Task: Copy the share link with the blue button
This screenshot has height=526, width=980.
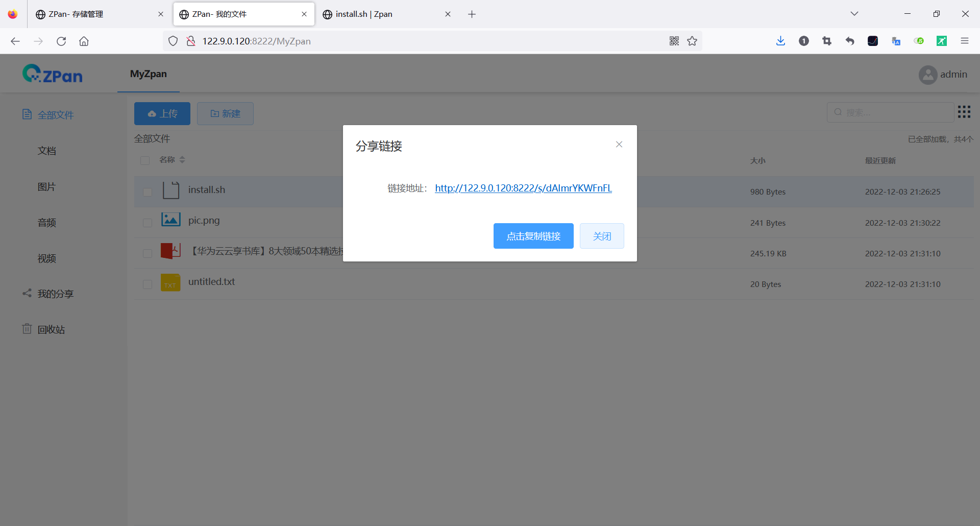Action: (x=533, y=236)
